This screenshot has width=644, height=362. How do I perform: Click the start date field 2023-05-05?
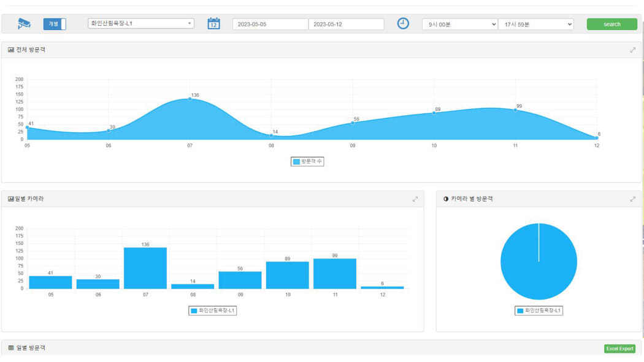click(270, 25)
